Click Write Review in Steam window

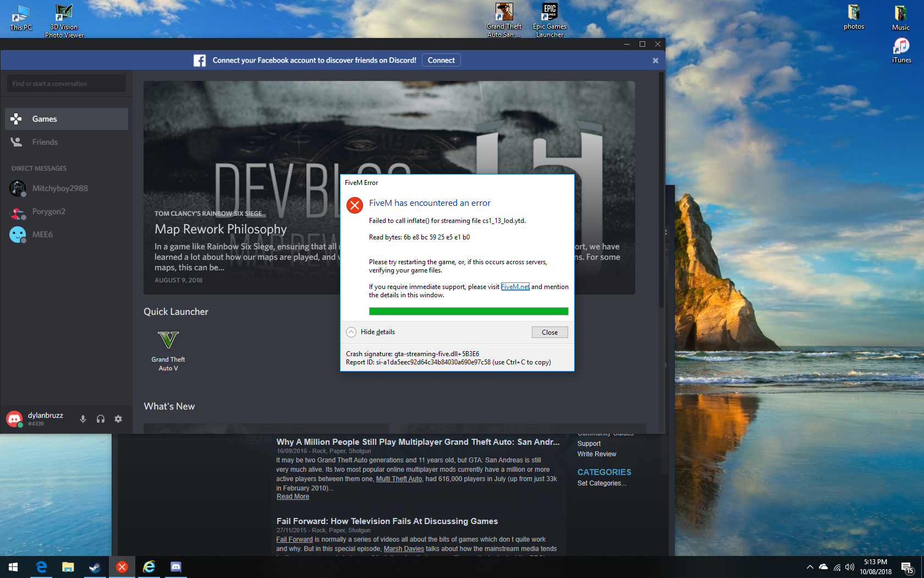tap(597, 454)
